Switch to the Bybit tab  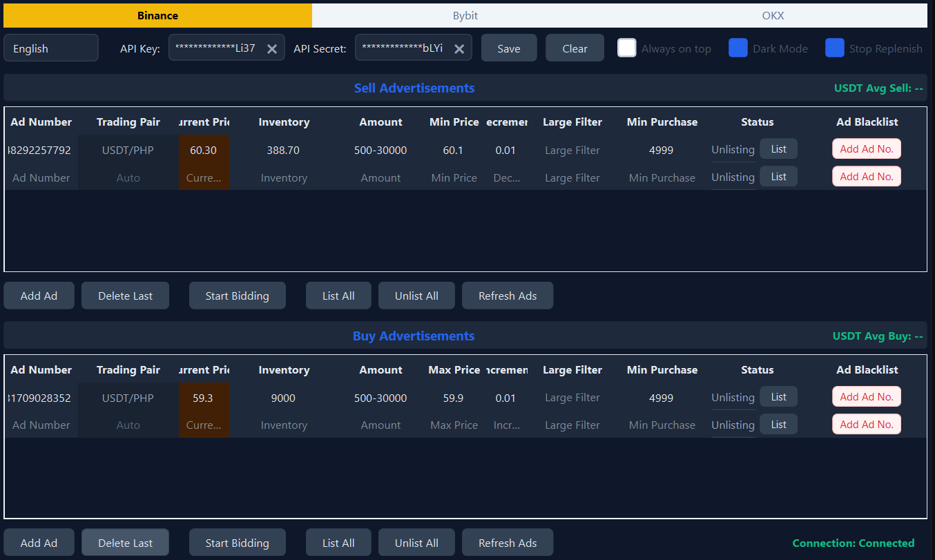click(465, 15)
